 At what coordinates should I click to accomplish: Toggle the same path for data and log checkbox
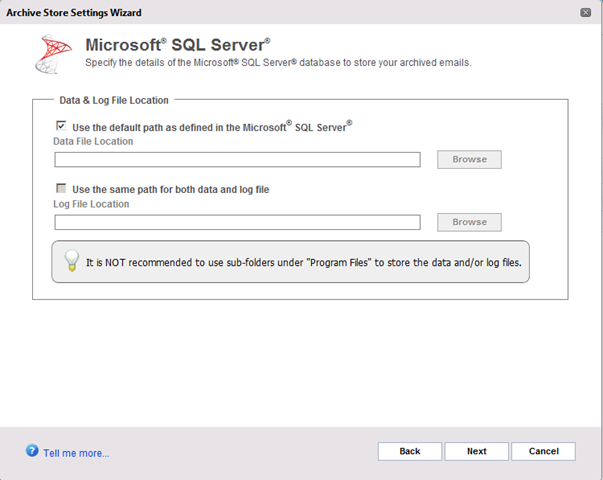[x=61, y=188]
